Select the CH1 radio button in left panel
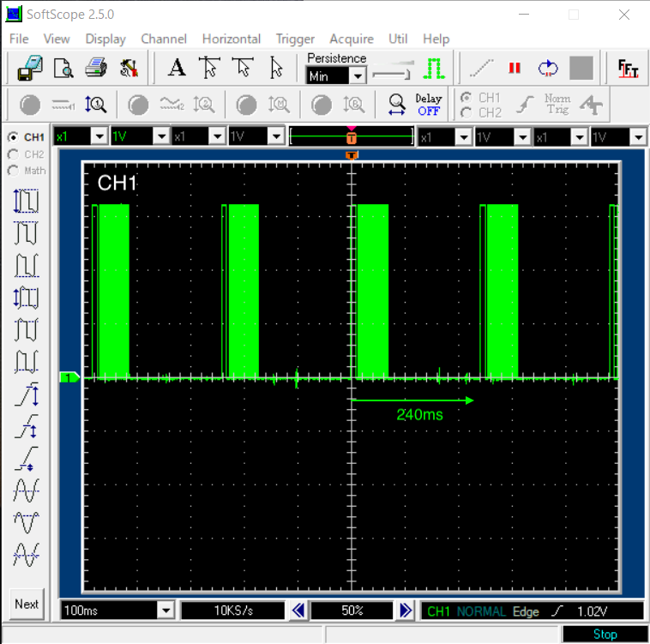 tap(13, 137)
